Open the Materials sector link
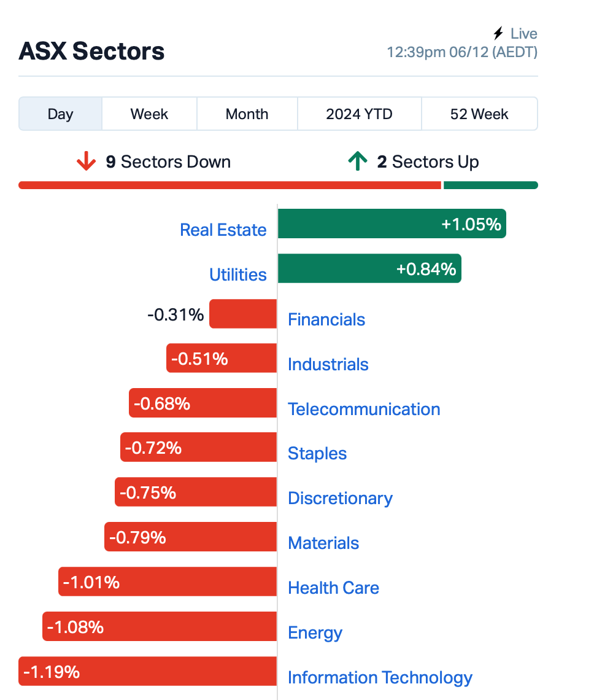 (x=323, y=543)
